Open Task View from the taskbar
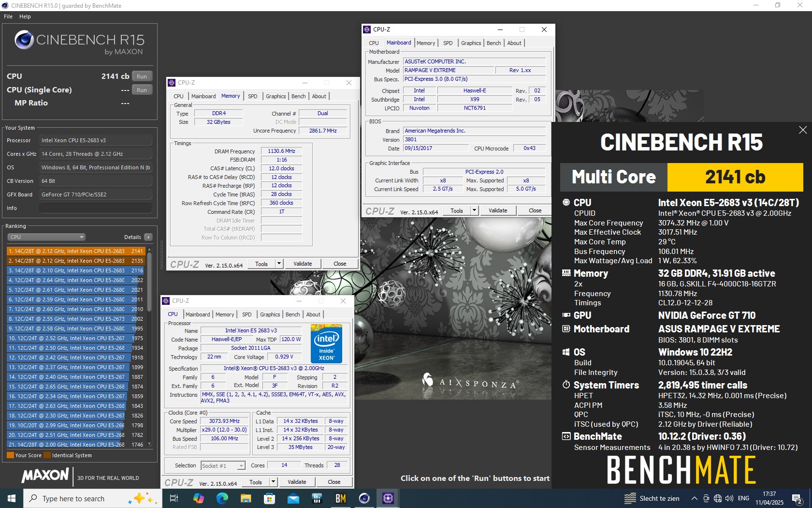 (x=174, y=498)
